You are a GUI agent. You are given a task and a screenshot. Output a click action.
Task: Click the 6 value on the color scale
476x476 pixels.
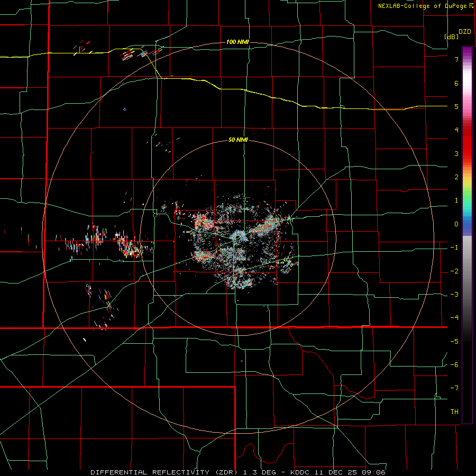[x=456, y=83]
